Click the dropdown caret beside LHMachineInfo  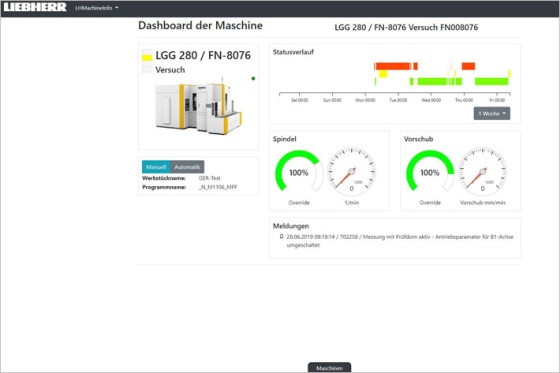[116, 8]
